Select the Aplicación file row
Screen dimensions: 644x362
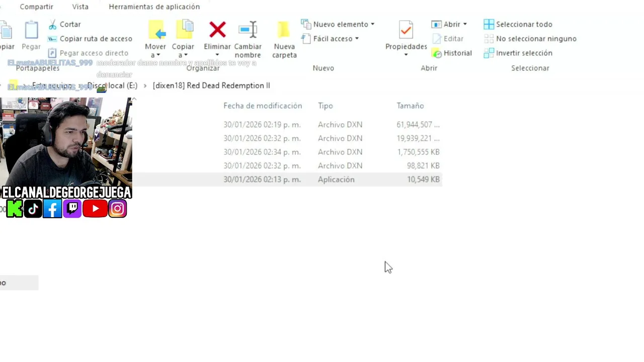[x=287, y=179]
